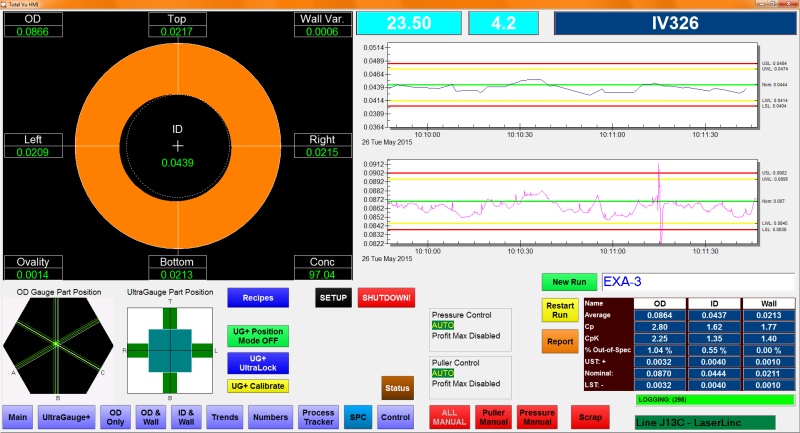The height and width of the screenshot is (433, 800).
Task: Click the SETUP button
Action: tap(333, 298)
